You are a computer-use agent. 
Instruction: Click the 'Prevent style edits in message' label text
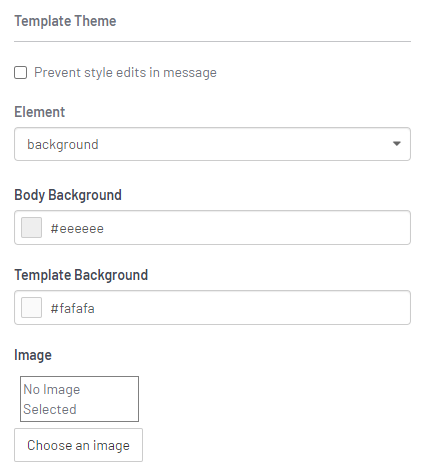click(x=125, y=73)
